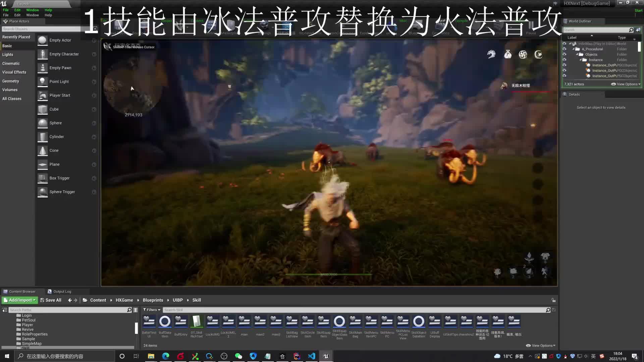This screenshot has height=362, width=644.
Task: Click the spiral icon in game HUD
Action: (x=523, y=54)
